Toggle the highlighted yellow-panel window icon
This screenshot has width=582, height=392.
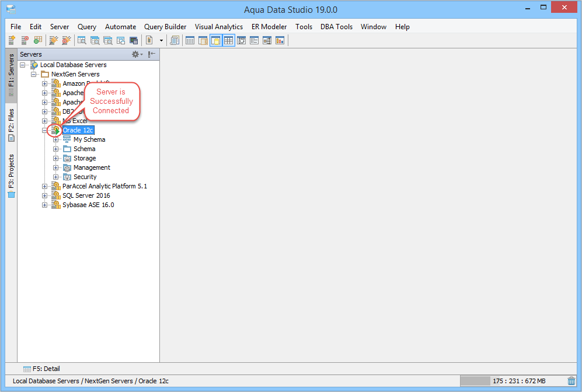215,40
